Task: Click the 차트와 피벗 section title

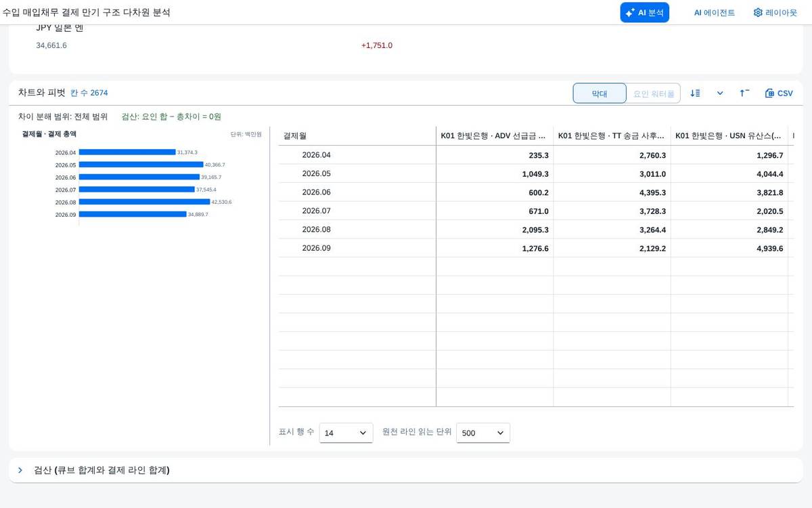Action: pyautogui.click(x=41, y=93)
